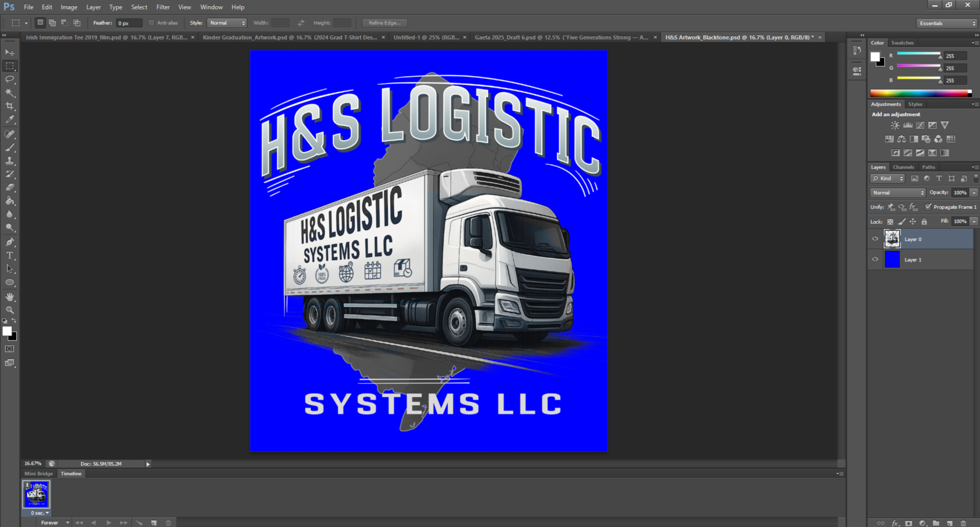Select the Clone Stamp tool

click(10, 161)
